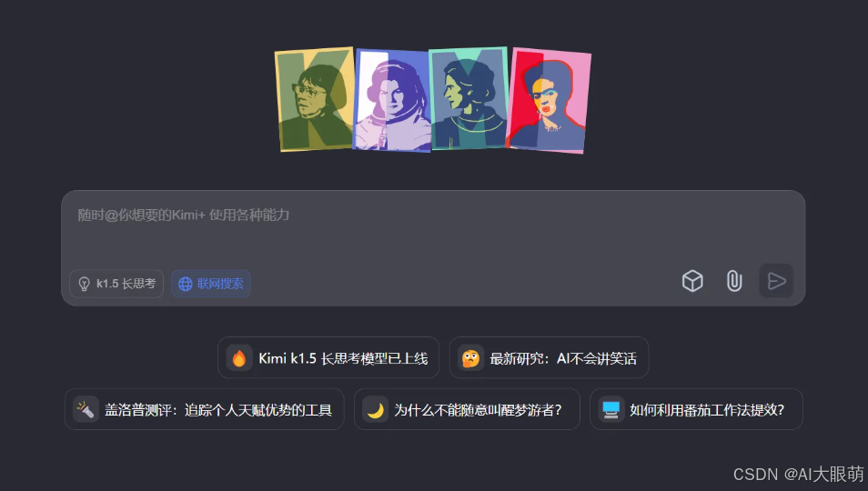868x491 pixels.
Task: Click the flame icon on Kimi k1.5 suggestion
Action: coord(239,358)
